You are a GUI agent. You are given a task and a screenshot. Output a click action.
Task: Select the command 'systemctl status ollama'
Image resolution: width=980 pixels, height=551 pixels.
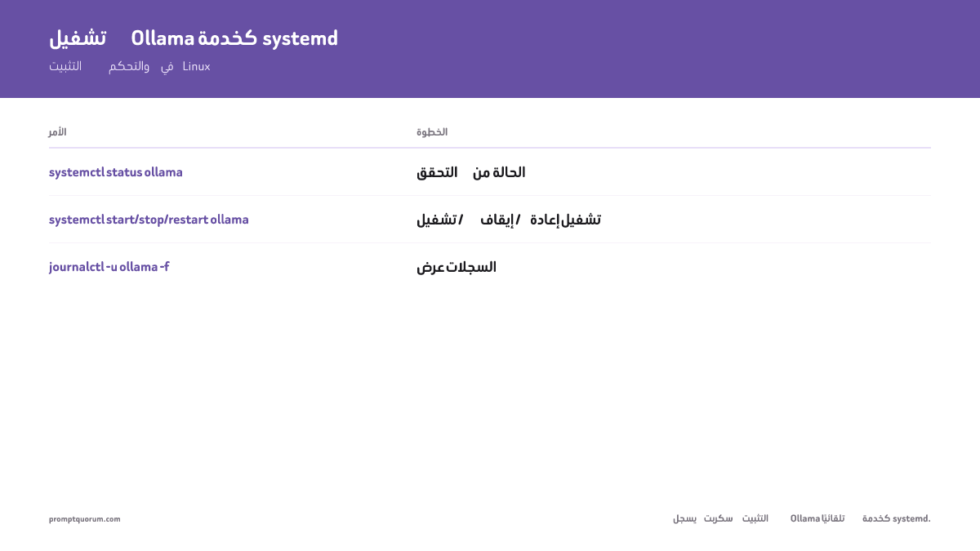coord(116,172)
